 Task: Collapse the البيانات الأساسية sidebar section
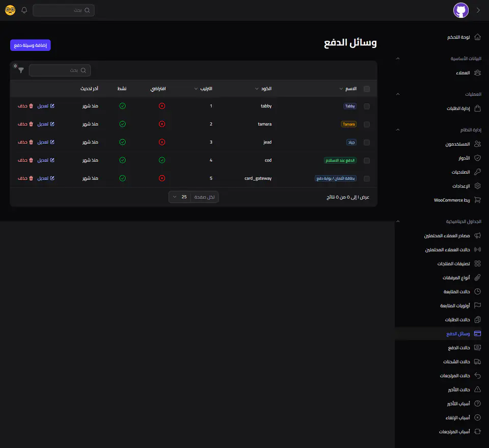398,59
